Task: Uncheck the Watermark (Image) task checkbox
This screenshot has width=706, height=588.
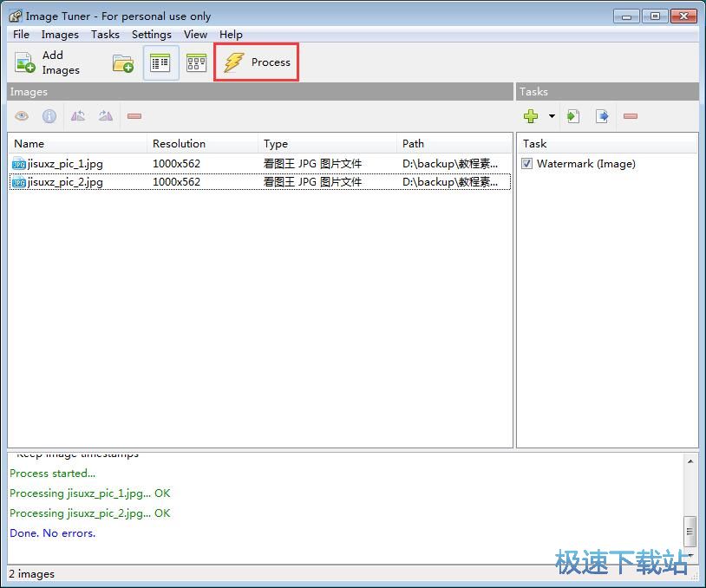Action: tap(526, 163)
